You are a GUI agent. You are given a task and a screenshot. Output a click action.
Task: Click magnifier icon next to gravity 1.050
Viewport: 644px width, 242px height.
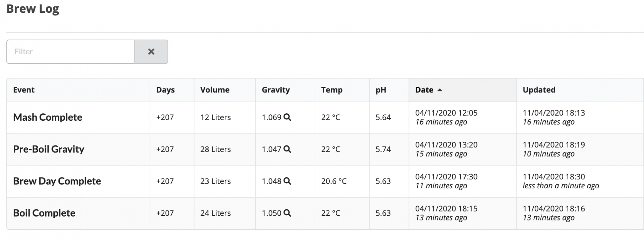pos(287,213)
